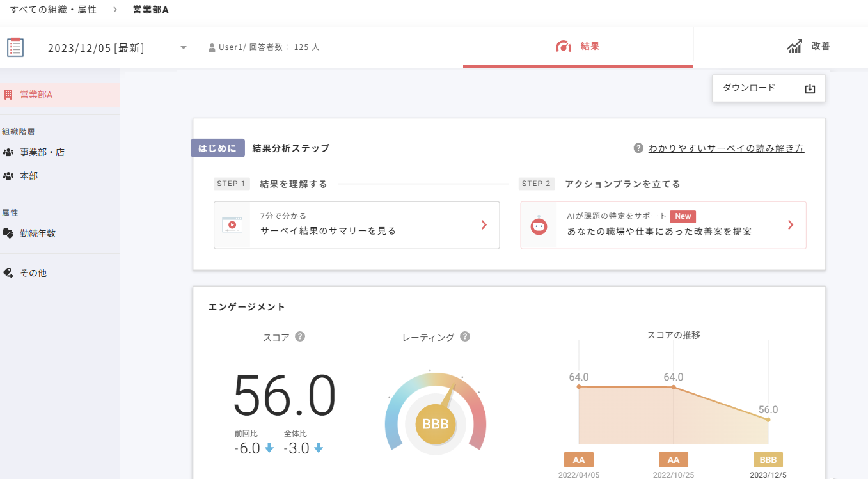Image resolution: width=868 pixels, height=479 pixels.
Task: Click the help icon next to レーティング
Action: click(x=465, y=336)
